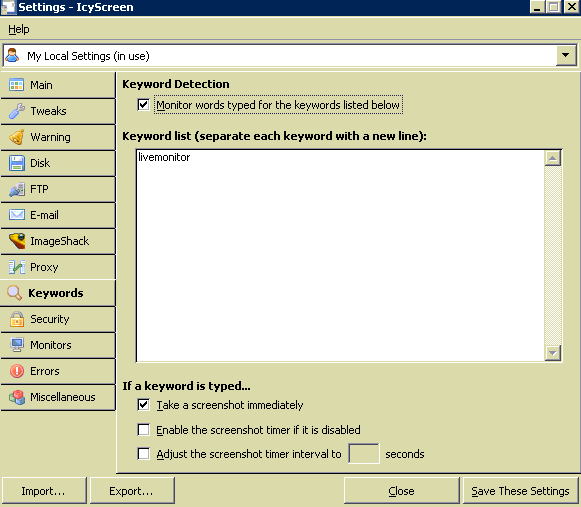Click the Keywords magnifier icon

(x=14, y=293)
